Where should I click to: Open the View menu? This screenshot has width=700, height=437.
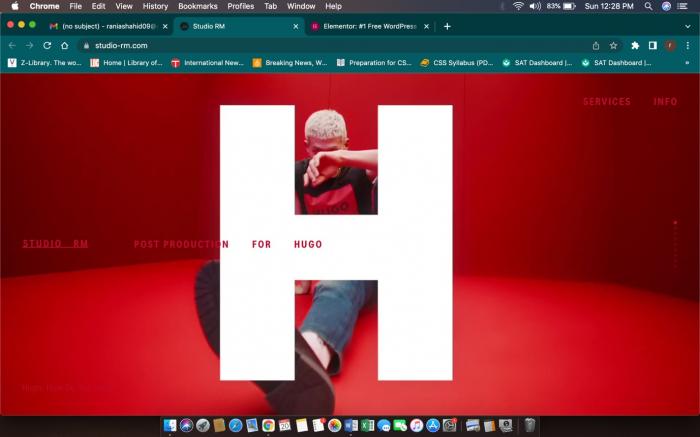[x=124, y=6]
